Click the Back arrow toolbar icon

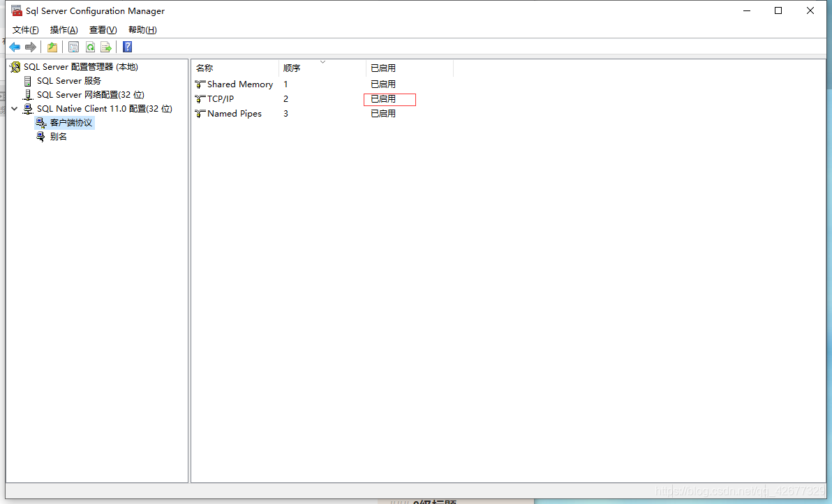click(x=15, y=47)
